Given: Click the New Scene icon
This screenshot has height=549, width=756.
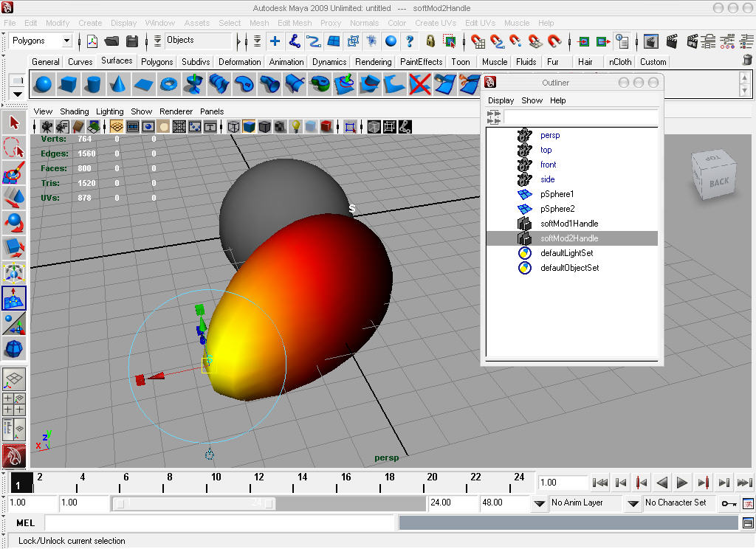Looking at the screenshot, I should pyautogui.click(x=92, y=41).
